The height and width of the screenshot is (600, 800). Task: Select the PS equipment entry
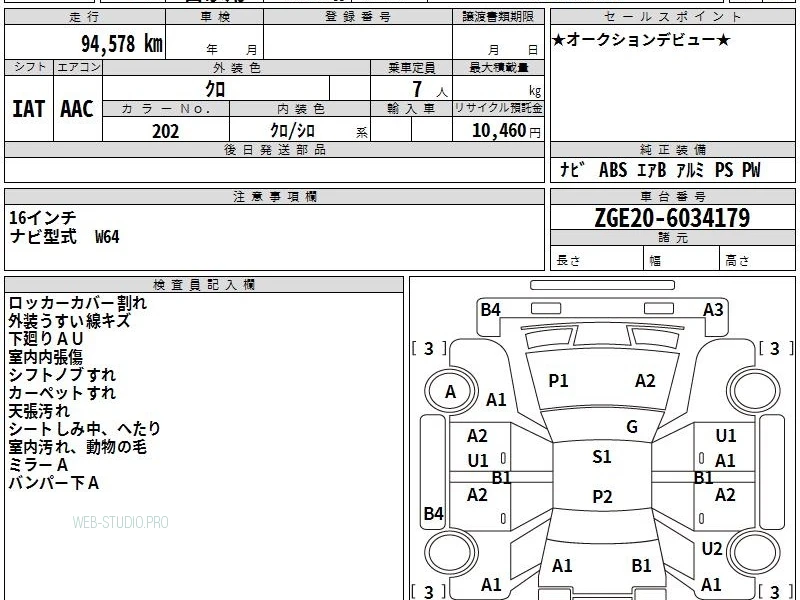tap(724, 170)
